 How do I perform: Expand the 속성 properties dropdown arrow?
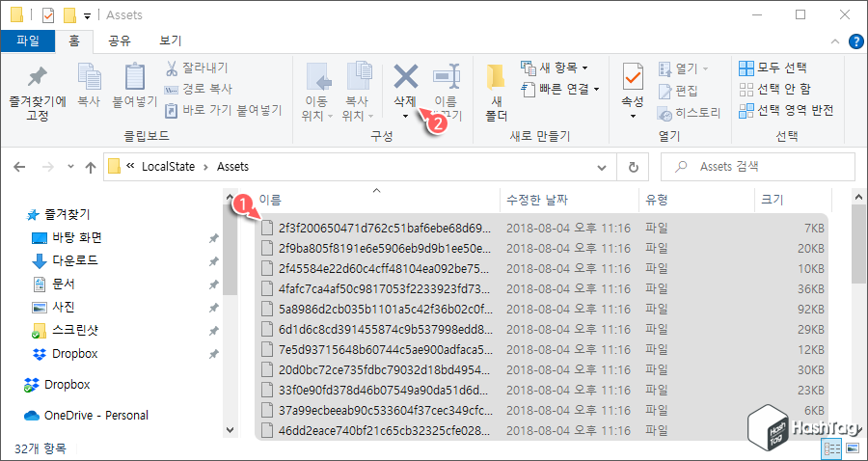tap(633, 117)
